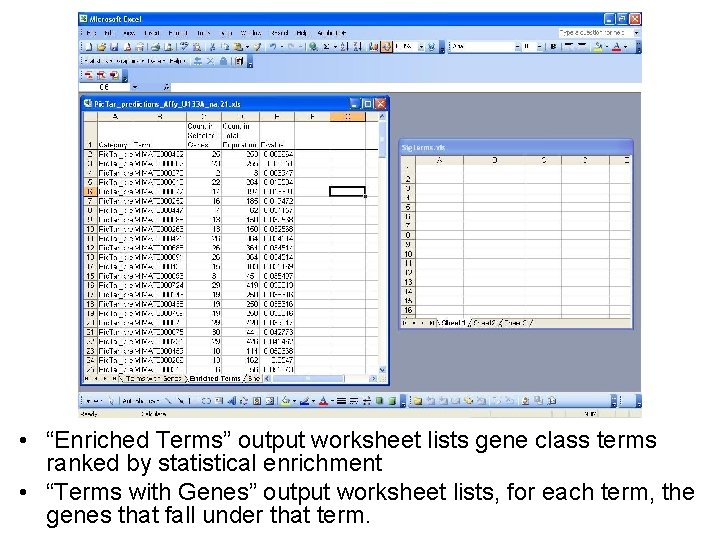The width and height of the screenshot is (720, 540).
Task: Toggle Bold formatting
Action: point(553,46)
